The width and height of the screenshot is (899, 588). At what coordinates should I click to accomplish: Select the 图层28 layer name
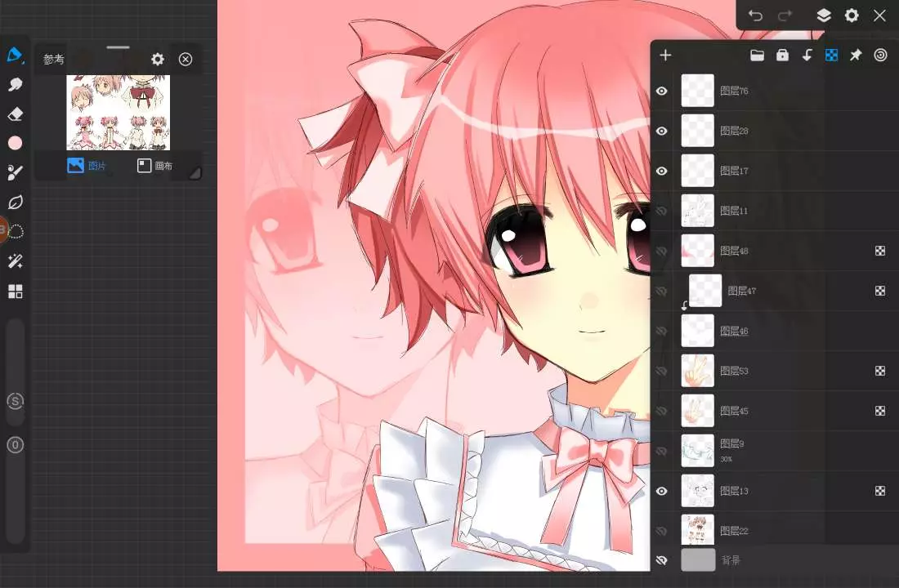734,131
